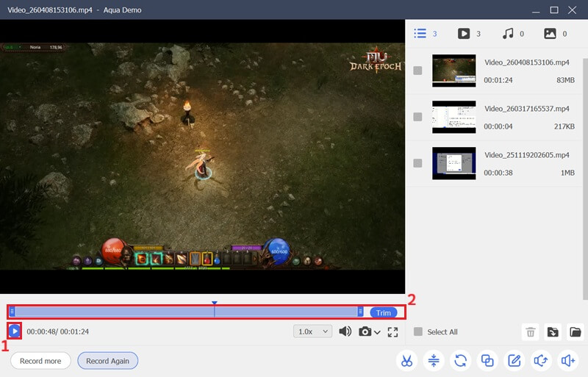588x377 pixels.
Task: Check the box for Video_260317165537.mp4
Action: [x=417, y=117]
